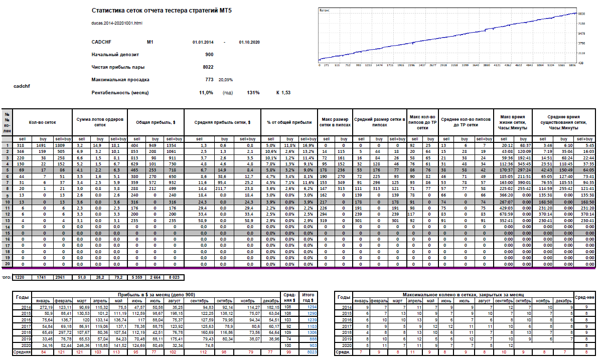
Task: Click the 'Макс время жизни сетки' header
Action: click(513, 122)
